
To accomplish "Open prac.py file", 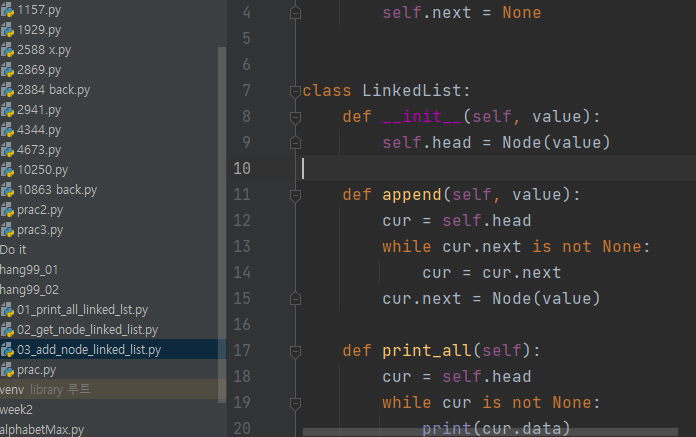I will 36,369.
